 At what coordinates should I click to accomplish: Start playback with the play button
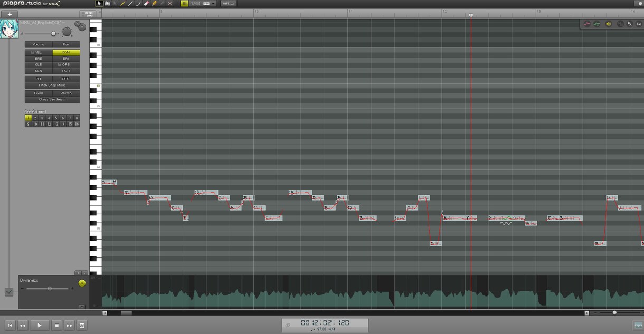tap(39, 326)
